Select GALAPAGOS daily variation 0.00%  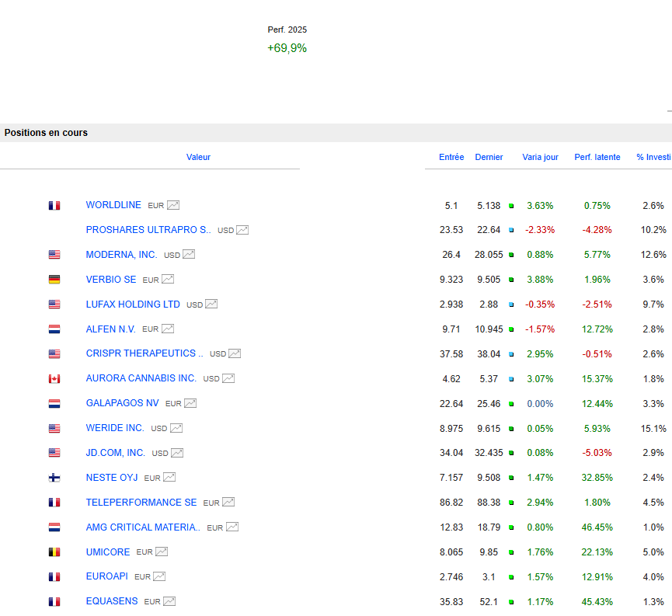[540, 404]
